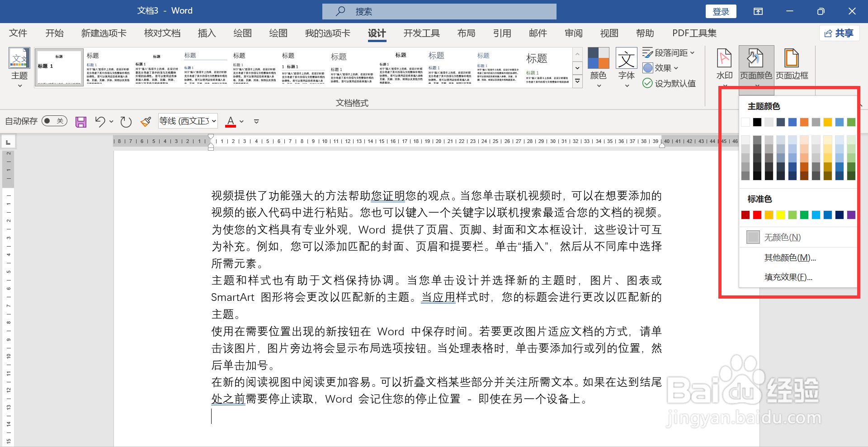
Task: Choose Fill Effects (填充效果) option
Action: (788, 277)
